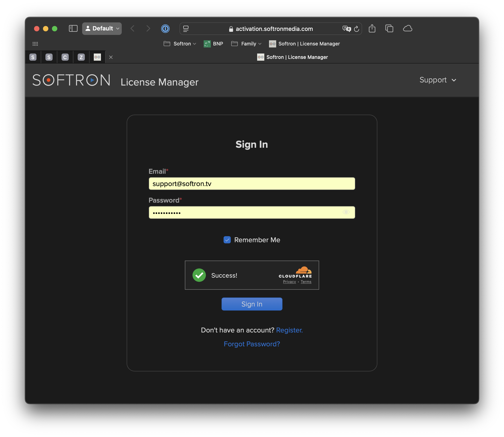Image resolution: width=504 pixels, height=437 pixels.
Task: Open the Share icon
Action: [372, 28]
